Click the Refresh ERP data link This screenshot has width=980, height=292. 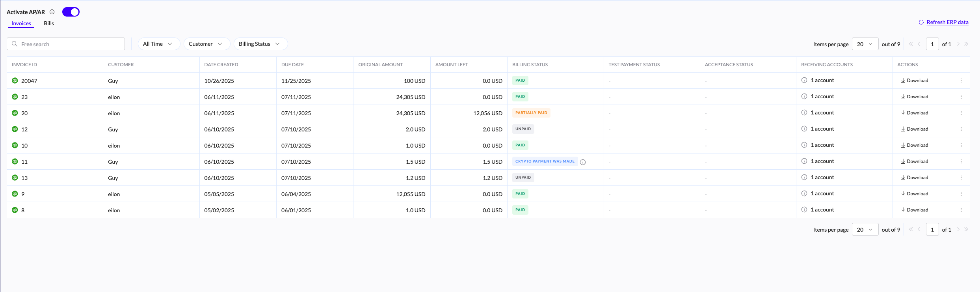pyautogui.click(x=947, y=22)
